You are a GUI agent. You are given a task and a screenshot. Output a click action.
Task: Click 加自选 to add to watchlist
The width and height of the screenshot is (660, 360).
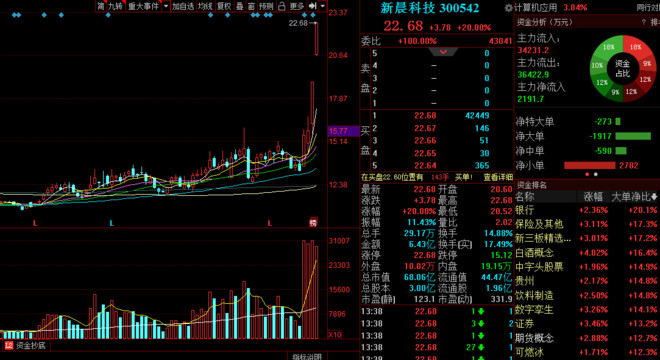(x=183, y=6)
